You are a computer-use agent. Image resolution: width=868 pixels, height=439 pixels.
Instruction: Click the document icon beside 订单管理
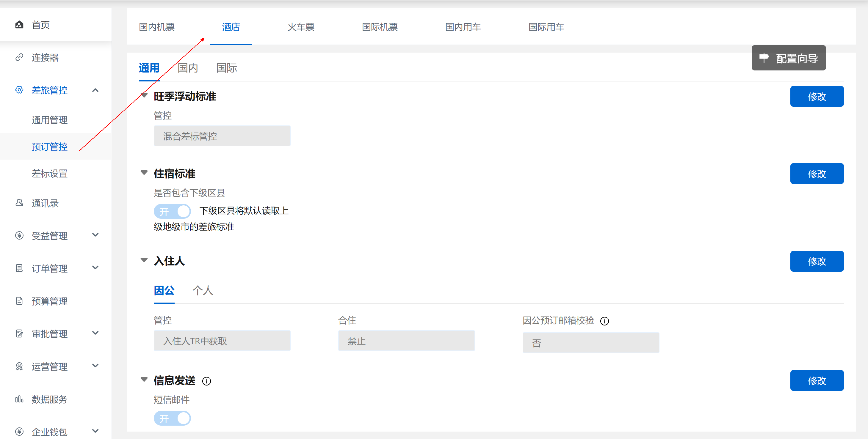click(x=19, y=268)
